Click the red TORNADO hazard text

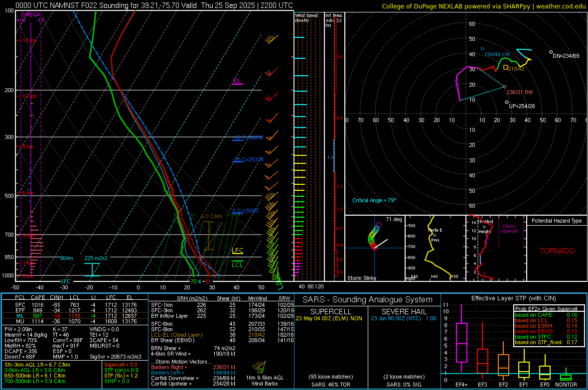(x=557, y=251)
